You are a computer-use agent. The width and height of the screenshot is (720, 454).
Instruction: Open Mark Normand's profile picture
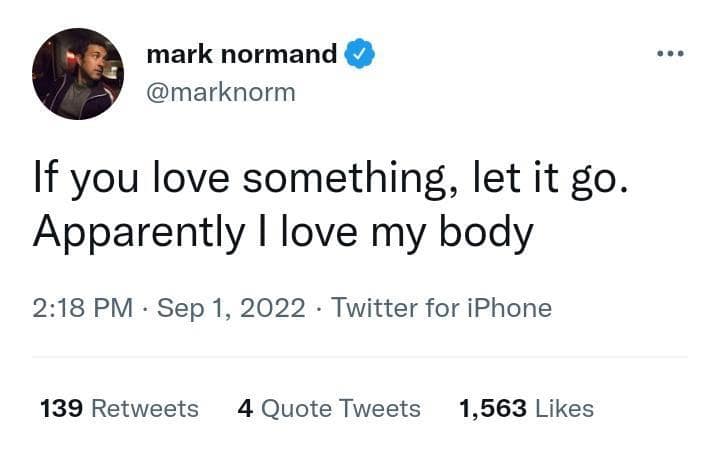(x=78, y=73)
